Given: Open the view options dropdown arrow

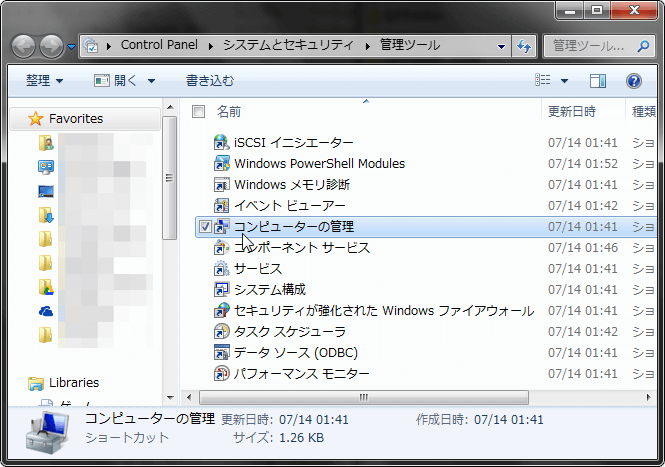Looking at the screenshot, I should click(x=564, y=81).
